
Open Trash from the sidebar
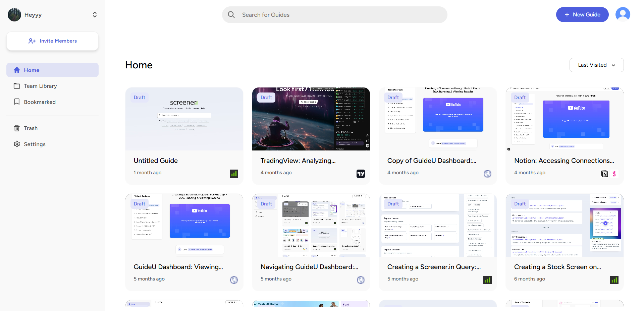(30, 128)
